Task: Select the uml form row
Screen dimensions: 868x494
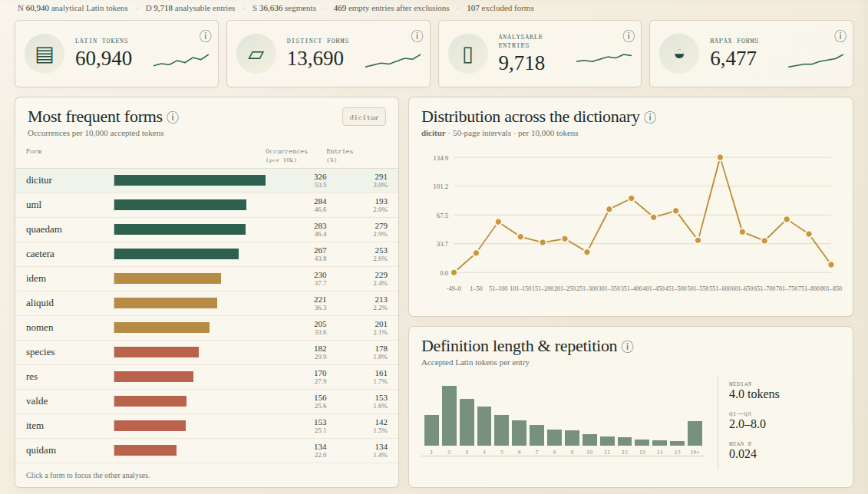Action: point(206,205)
